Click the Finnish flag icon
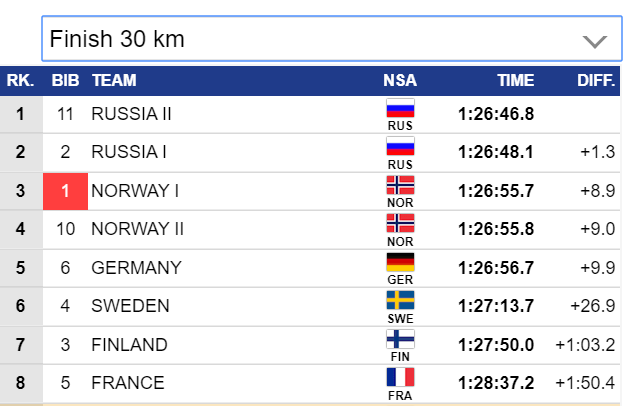Viewport: 629px width, 406px height. pyautogui.click(x=400, y=339)
